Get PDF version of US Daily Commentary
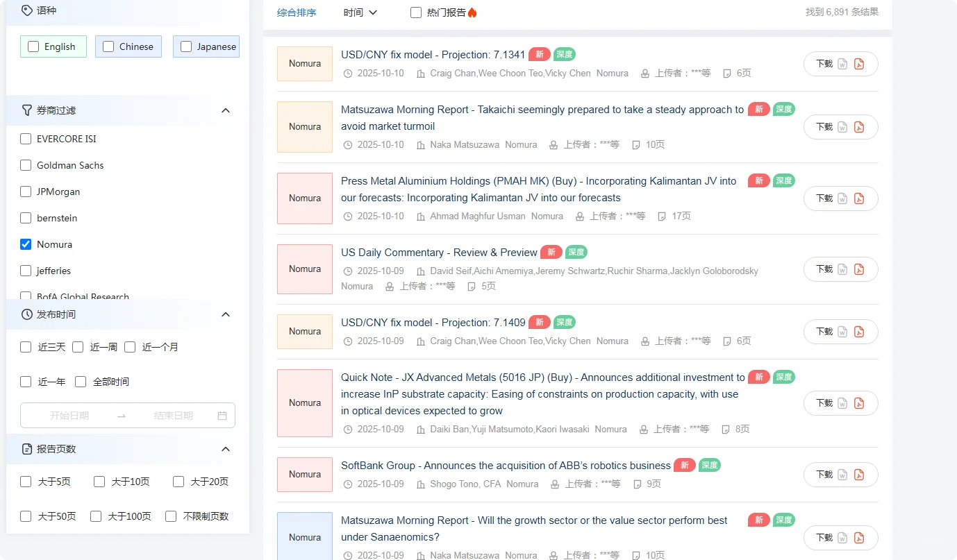This screenshot has width=957, height=560. click(859, 269)
